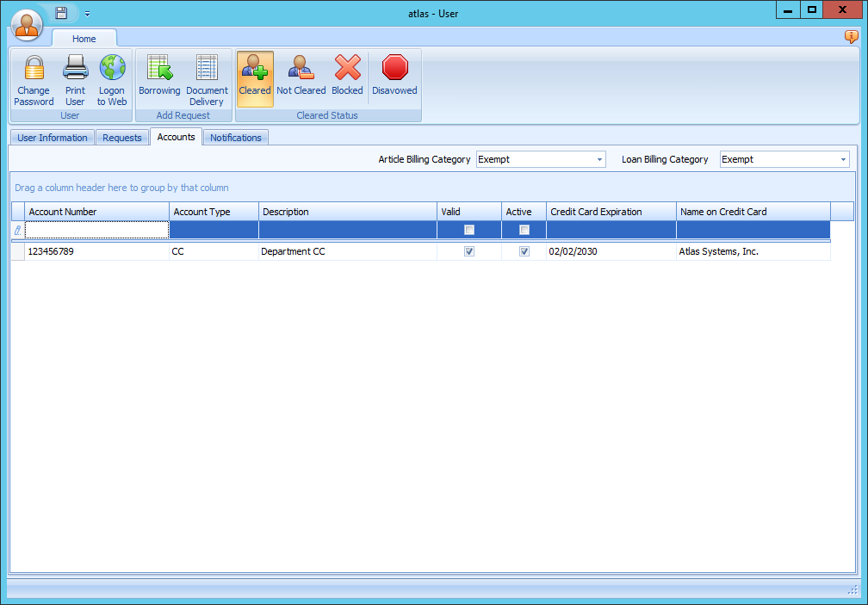Block the user account
The image size is (868, 605).
tap(347, 79)
